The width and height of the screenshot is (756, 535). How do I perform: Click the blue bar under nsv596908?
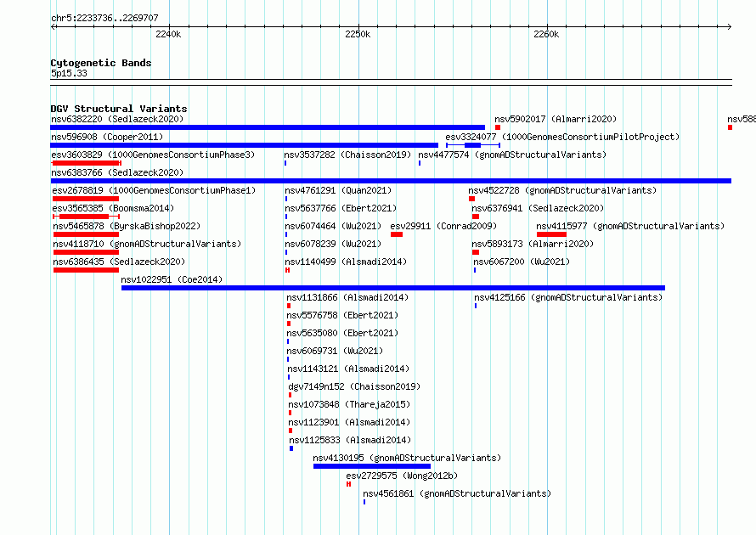(244, 145)
